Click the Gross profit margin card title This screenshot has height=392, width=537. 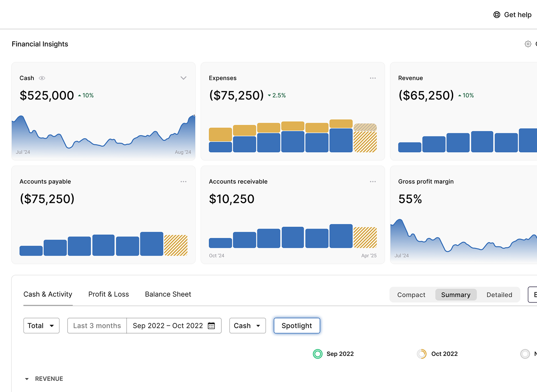pyautogui.click(x=426, y=182)
